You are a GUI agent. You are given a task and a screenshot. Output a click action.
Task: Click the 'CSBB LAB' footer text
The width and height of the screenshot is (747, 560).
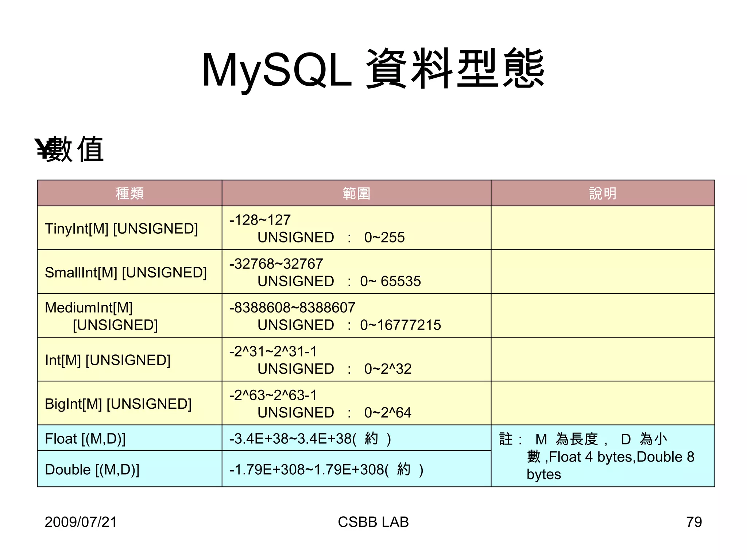click(x=373, y=522)
